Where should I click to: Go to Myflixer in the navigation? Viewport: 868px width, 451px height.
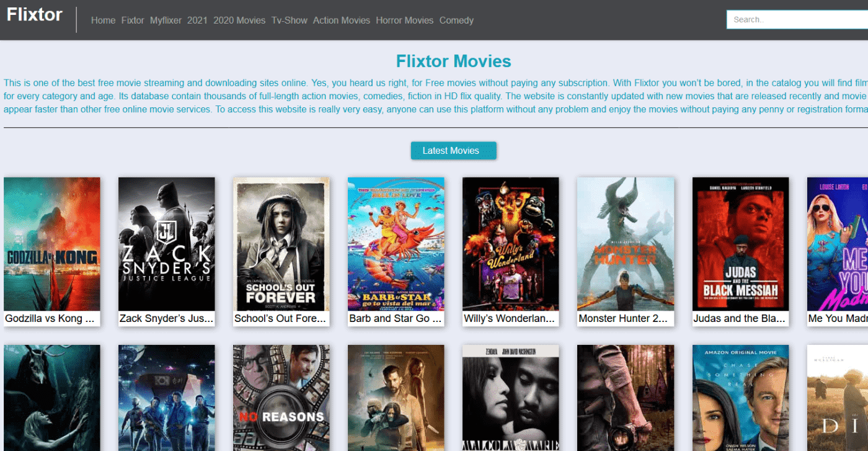[166, 20]
